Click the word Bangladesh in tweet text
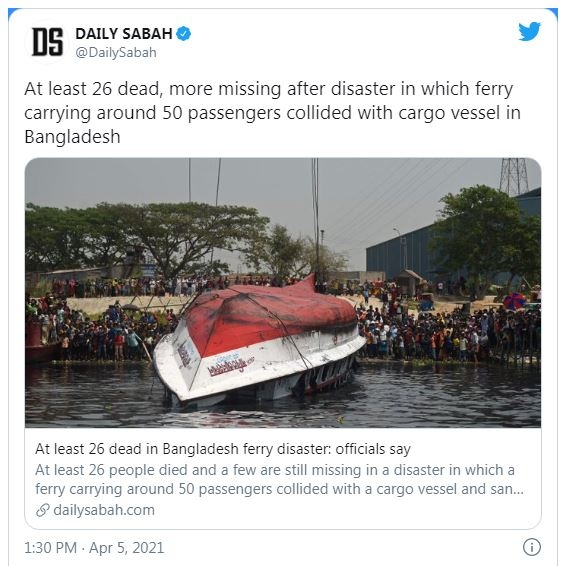576x566 pixels. (72, 137)
